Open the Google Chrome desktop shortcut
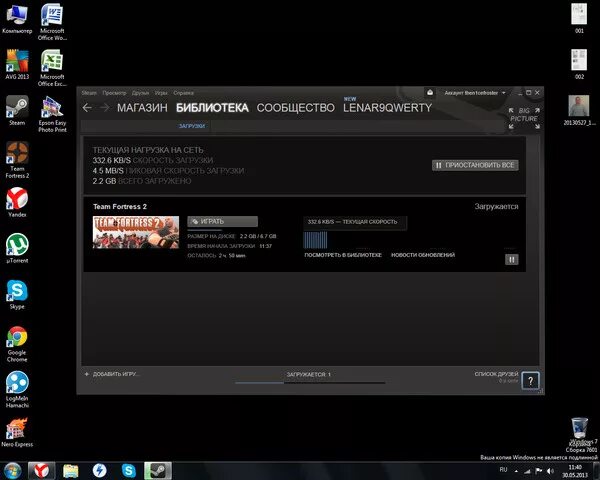This screenshot has height=480, width=600. [x=17, y=343]
